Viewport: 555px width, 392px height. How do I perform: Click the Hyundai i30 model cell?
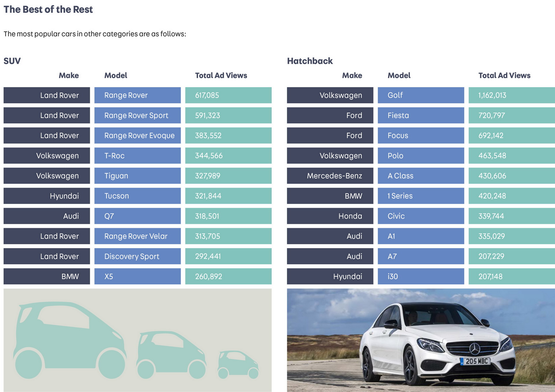coord(421,276)
